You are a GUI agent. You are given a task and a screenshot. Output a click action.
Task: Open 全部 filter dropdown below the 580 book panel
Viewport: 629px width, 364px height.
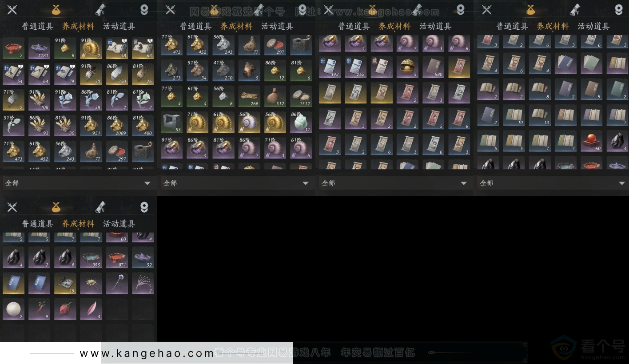pos(395,183)
